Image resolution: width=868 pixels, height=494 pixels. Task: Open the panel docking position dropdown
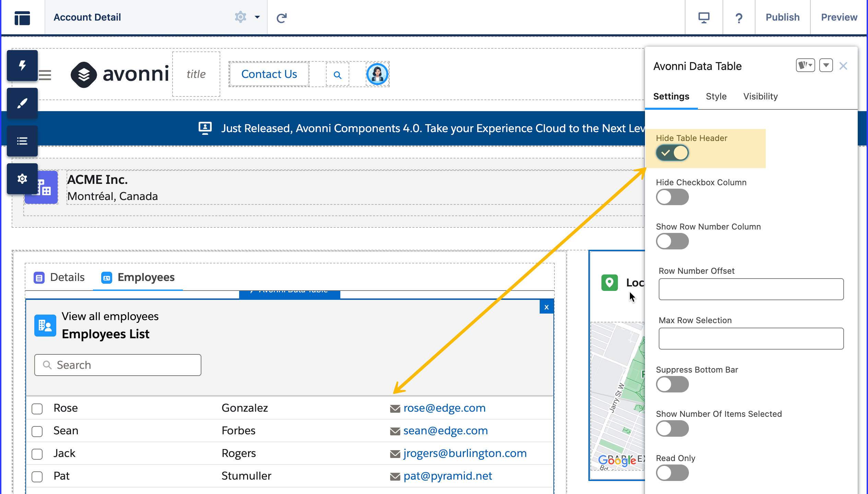[x=805, y=65]
